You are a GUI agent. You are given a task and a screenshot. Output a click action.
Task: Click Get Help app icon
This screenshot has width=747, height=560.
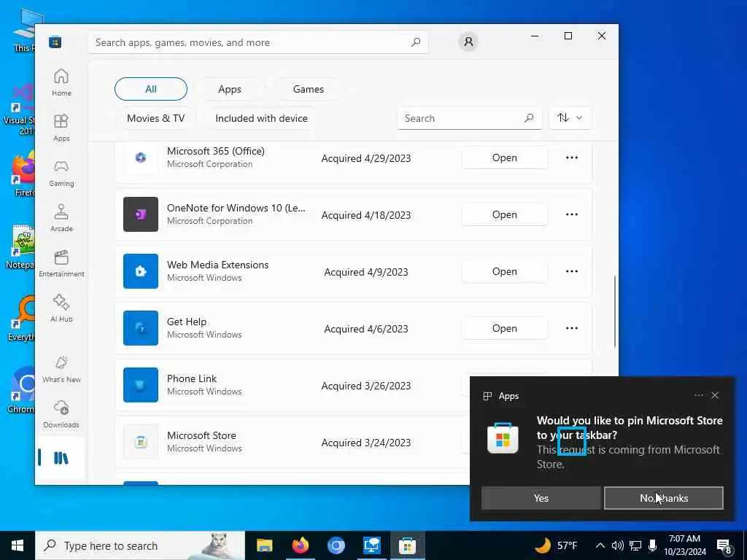[141, 328]
